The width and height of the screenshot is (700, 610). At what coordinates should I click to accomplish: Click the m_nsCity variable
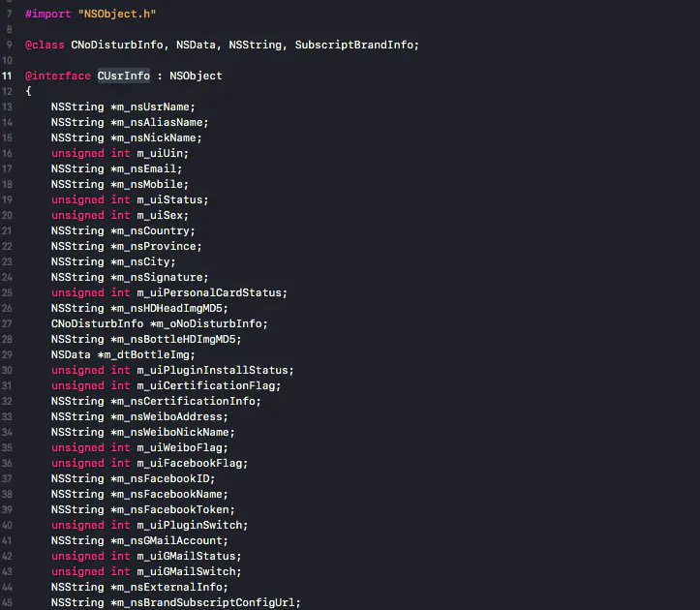(x=144, y=261)
